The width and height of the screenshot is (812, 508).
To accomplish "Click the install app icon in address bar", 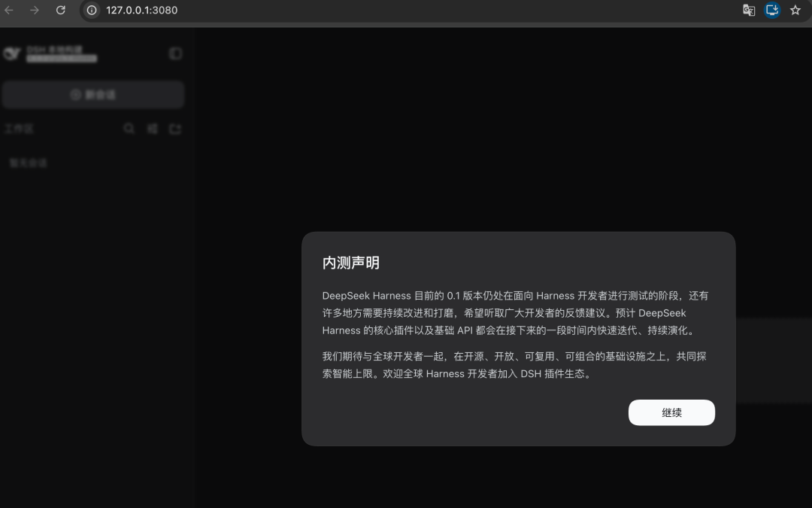I will (x=772, y=10).
